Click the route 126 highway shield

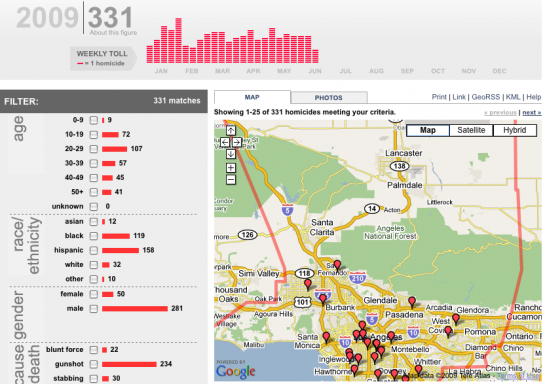click(x=247, y=235)
